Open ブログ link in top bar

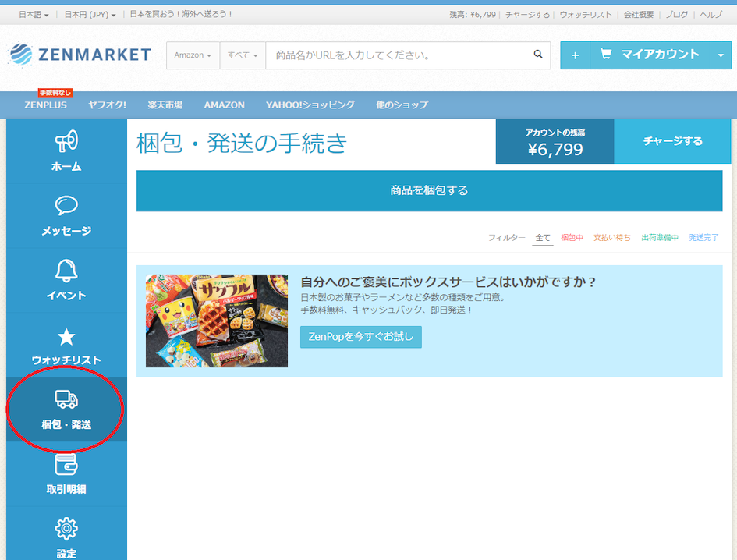[676, 15]
